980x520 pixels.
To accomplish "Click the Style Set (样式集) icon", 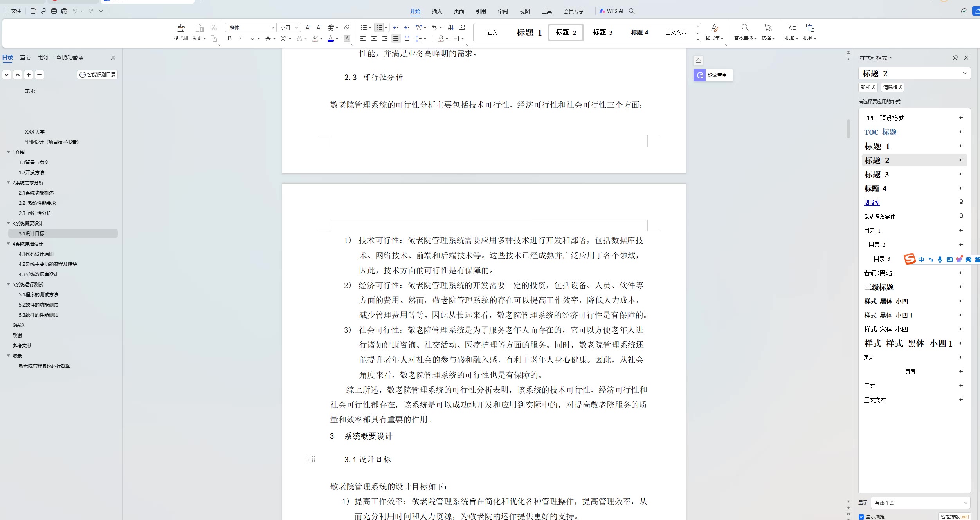I will pos(714,28).
